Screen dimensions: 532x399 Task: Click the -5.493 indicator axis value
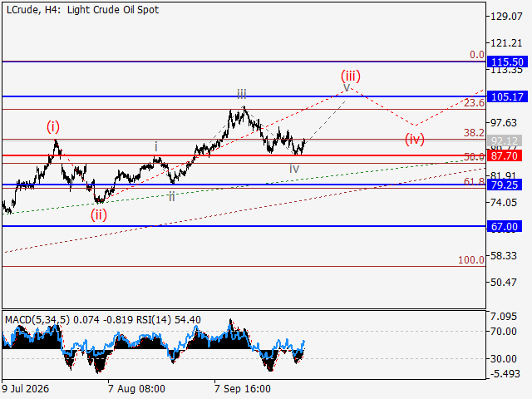(505, 374)
